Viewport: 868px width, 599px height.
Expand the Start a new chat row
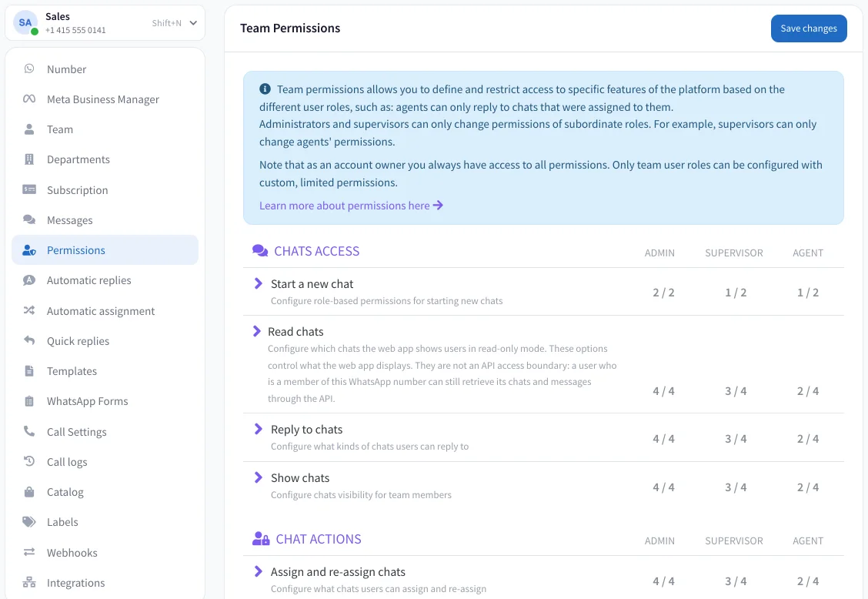click(x=258, y=283)
